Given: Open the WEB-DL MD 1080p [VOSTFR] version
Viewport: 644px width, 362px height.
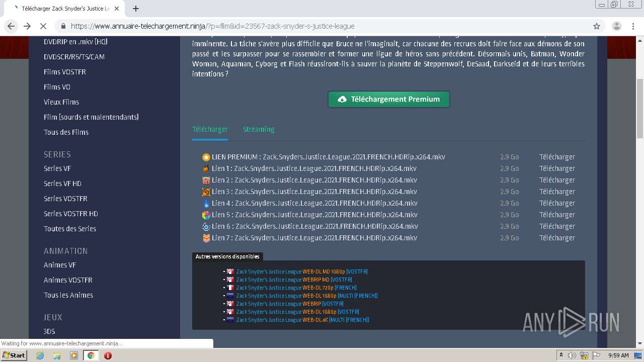Looking at the screenshot, I should (x=302, y=271).
